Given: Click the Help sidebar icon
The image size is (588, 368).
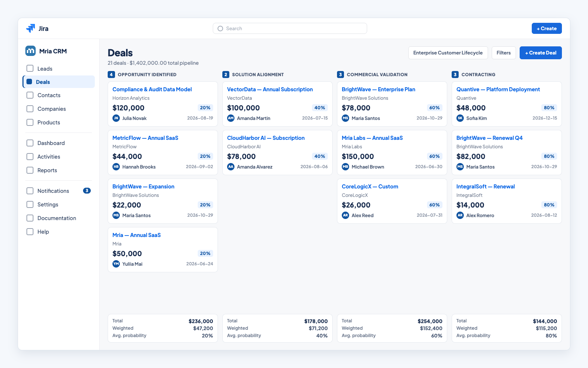Looking at the screenshot, I should click(30, 231).
